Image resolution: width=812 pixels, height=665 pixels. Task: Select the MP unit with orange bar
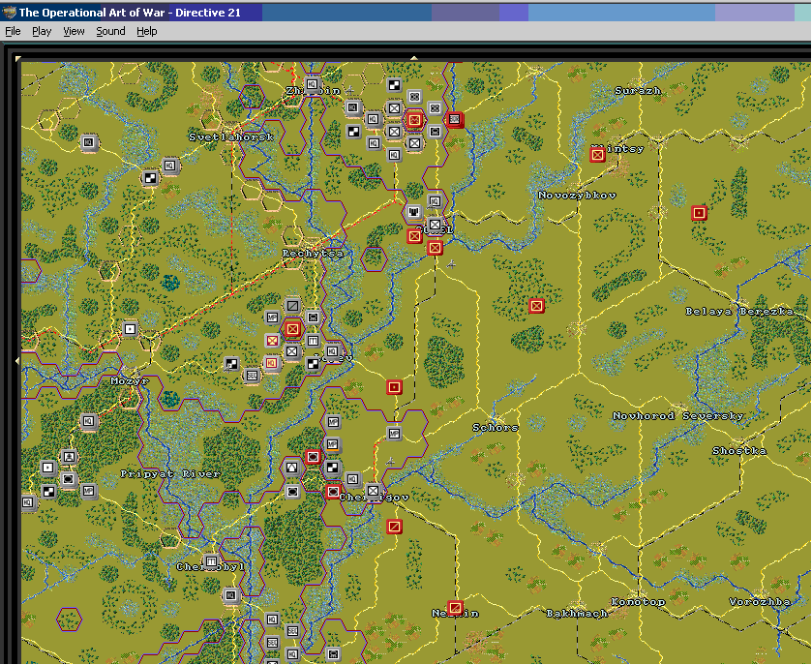[332, 444]
